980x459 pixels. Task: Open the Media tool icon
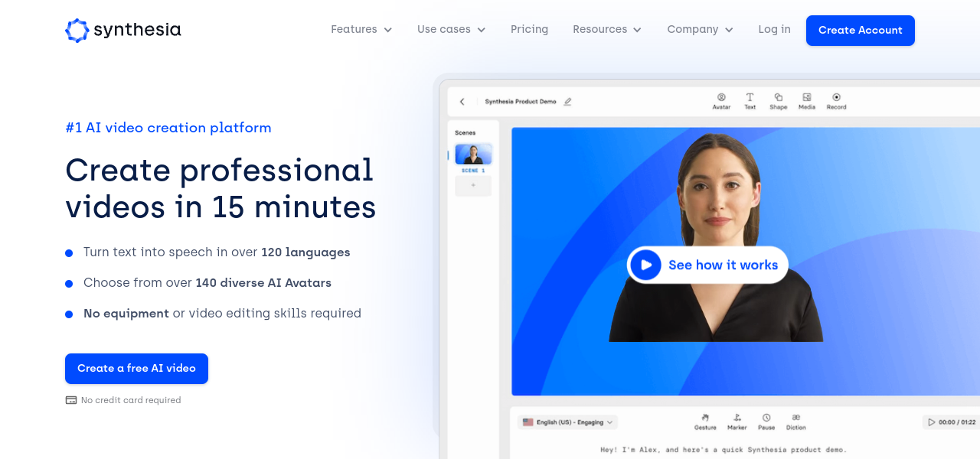pos(807,98)
